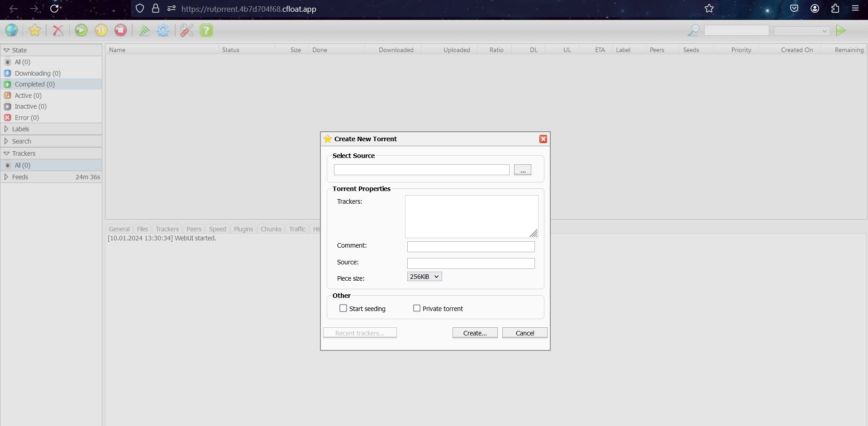Click the shield tracking protection icon

(x=140, y=9)
